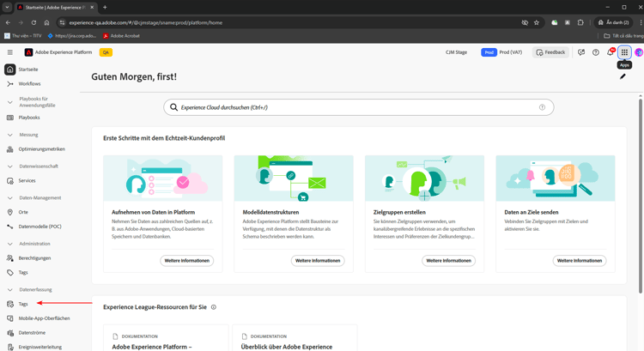This screenshot has width=644, height=351.
Task: Open the user profile avatar
Action: [x=639, y=52]
